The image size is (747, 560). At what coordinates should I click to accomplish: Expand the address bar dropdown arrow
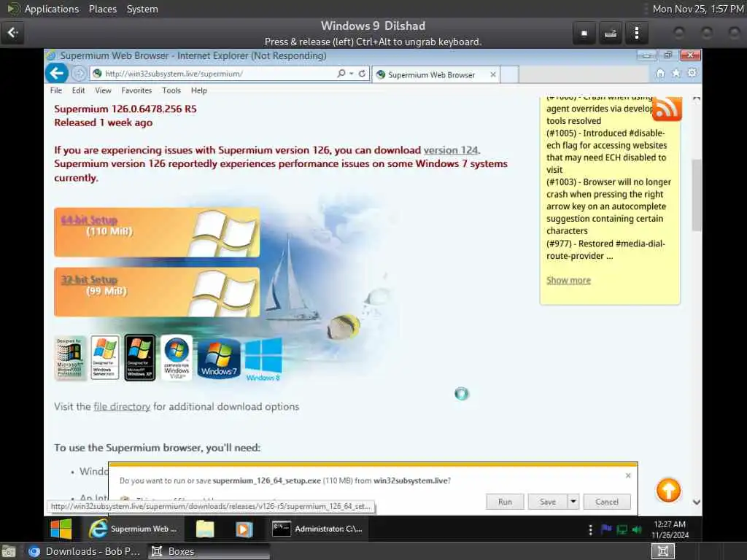pyautogui.click(x=352, y=74)
